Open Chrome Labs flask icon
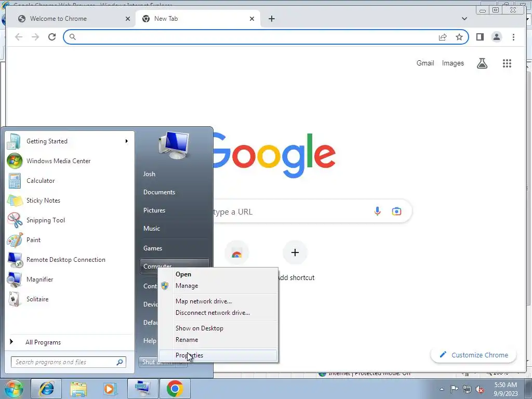This screenshot has height=399, width=532. tap(482, 63)
